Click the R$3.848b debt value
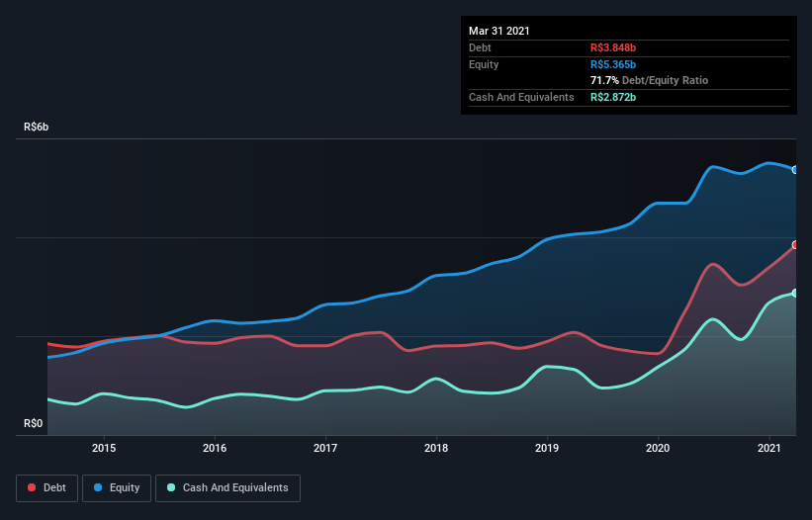Screen dimensions: 812x520 (613, 48)
